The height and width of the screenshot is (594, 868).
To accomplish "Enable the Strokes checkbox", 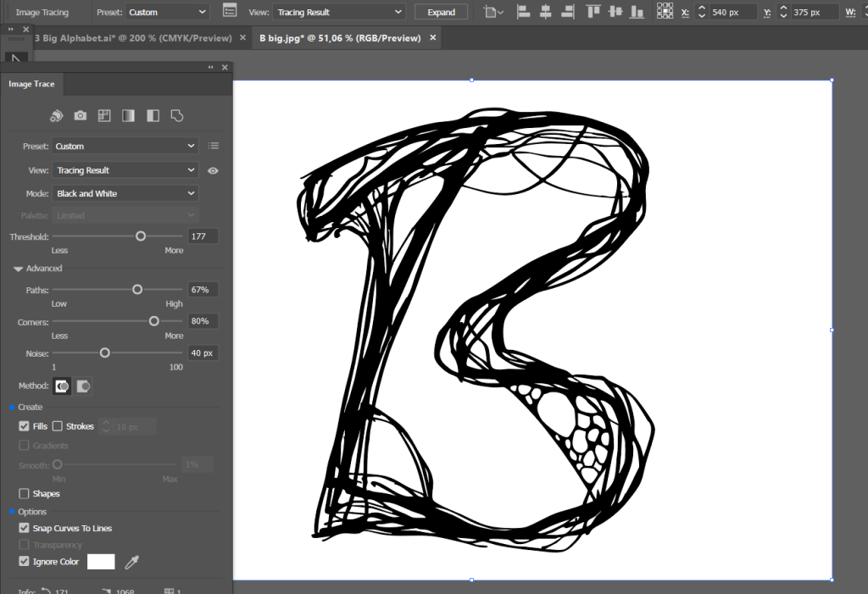I will point(58,426).
